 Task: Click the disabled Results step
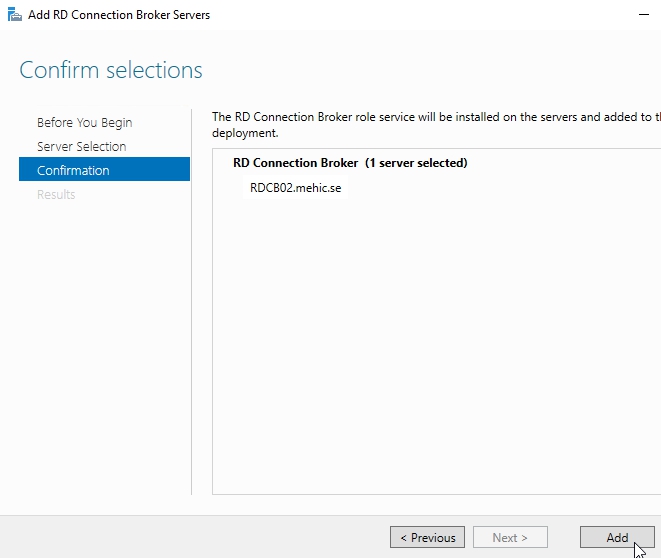coord(56,194)
